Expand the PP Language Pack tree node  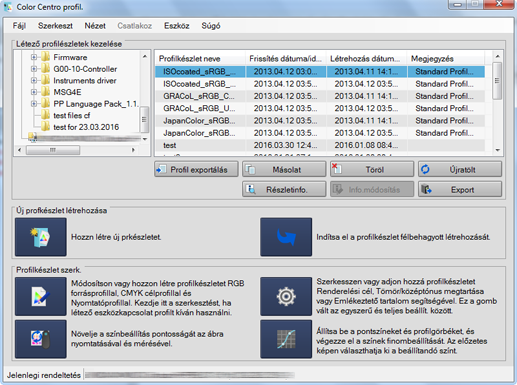click(34, 104)
